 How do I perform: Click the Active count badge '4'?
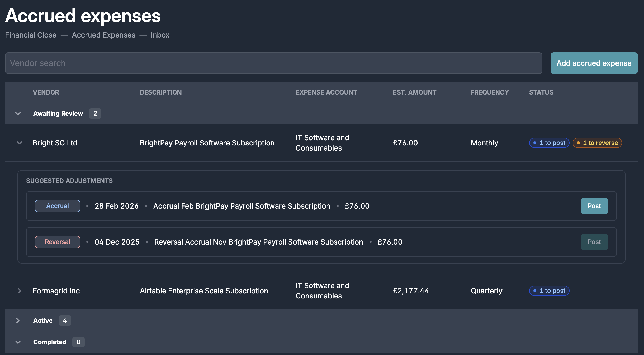tap(65, 320)
